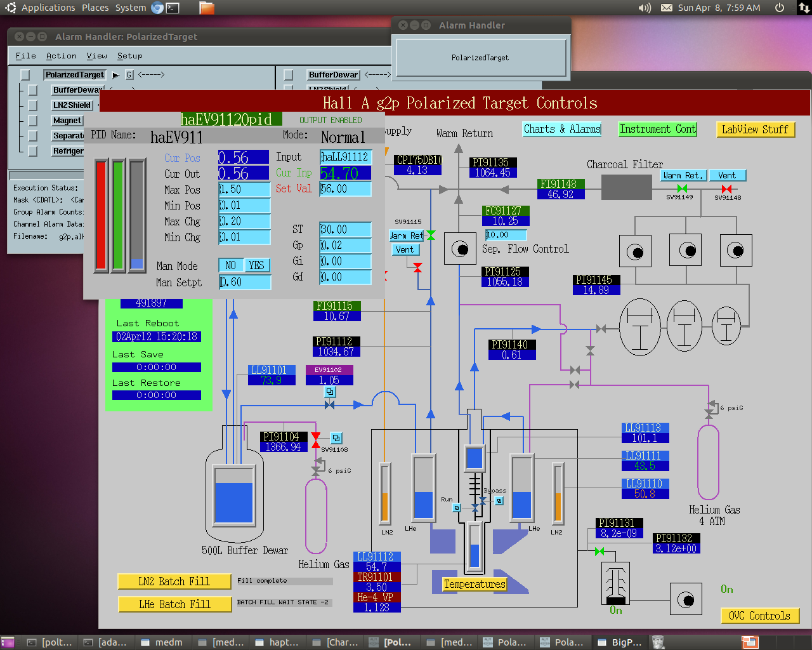Click the small related-display icon beside PI91104
The height and width of the screenshot is (650, 812).
point(336,438)
